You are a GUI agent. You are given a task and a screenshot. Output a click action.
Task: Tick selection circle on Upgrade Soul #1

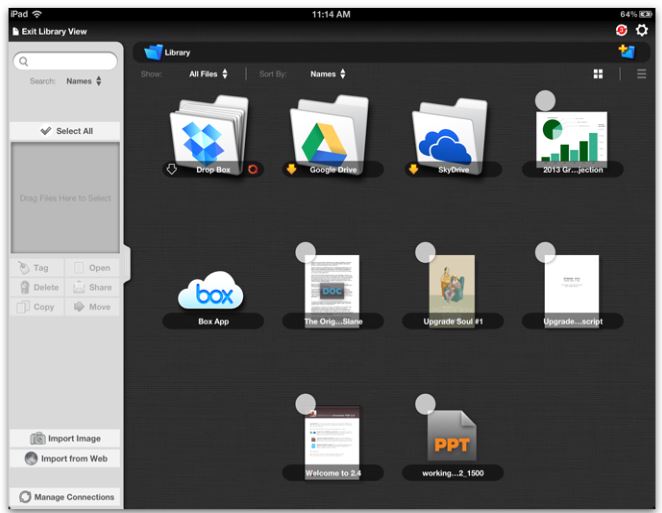(425, 252)
